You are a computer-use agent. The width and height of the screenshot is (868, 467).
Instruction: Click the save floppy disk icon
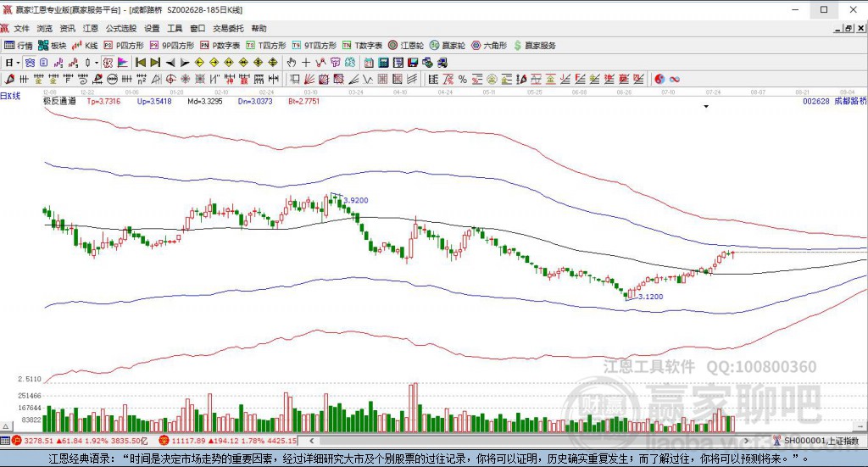click(413, 63)
